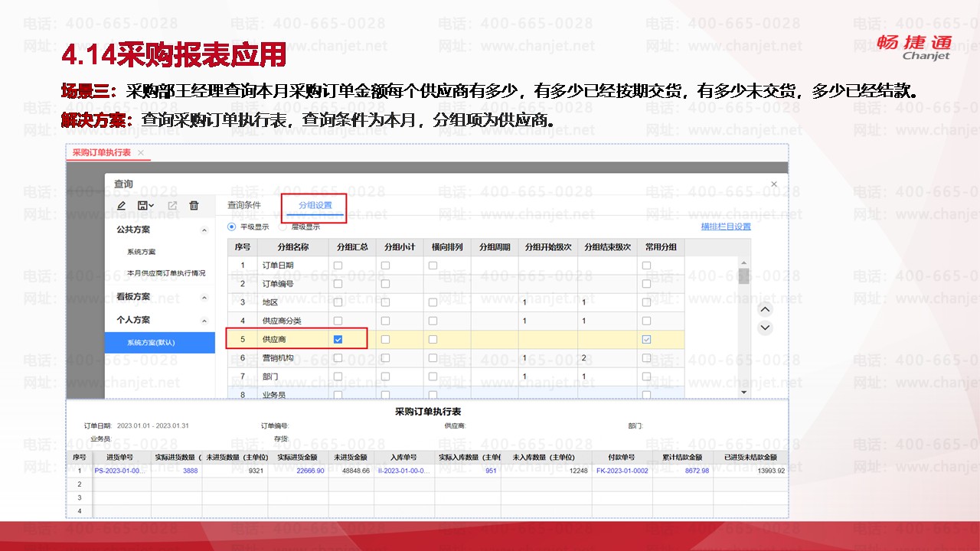Tick 常用分组 checkbox for 供应商分类 row
Image resolution: width=980 pixels, height=551 pixels.
[x=646, y=321]
